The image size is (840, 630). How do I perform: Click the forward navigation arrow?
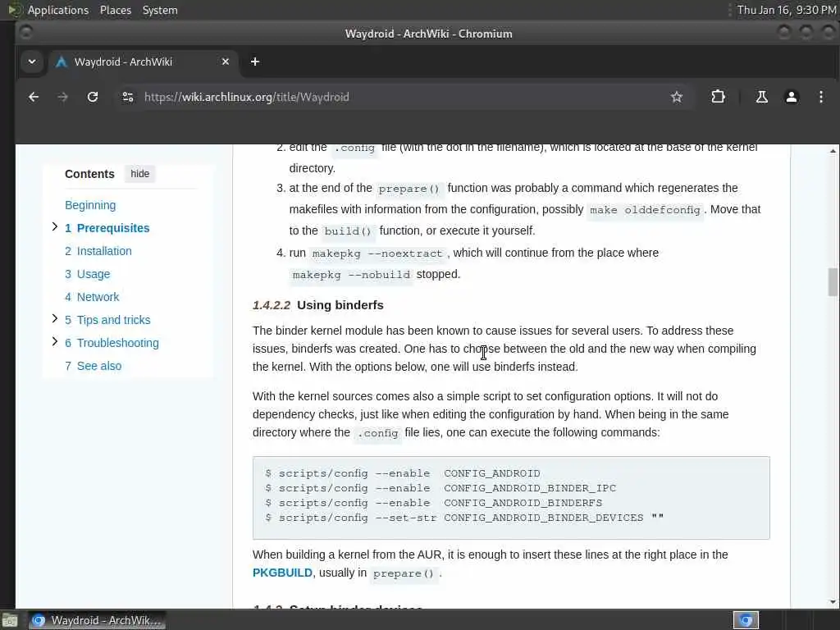(x=62, y=97)
